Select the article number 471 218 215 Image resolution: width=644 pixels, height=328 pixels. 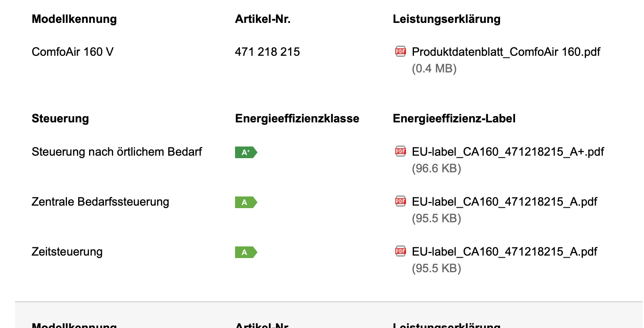pos(267,52)
